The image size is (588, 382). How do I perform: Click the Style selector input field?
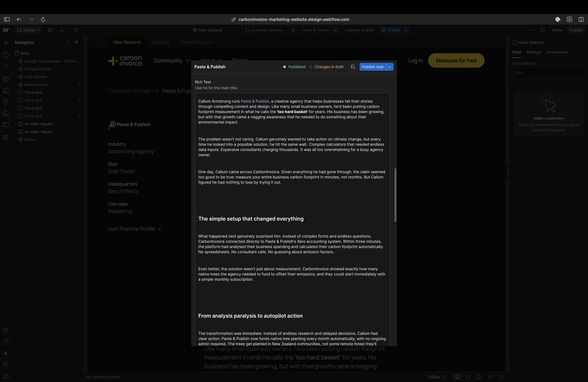548,73
